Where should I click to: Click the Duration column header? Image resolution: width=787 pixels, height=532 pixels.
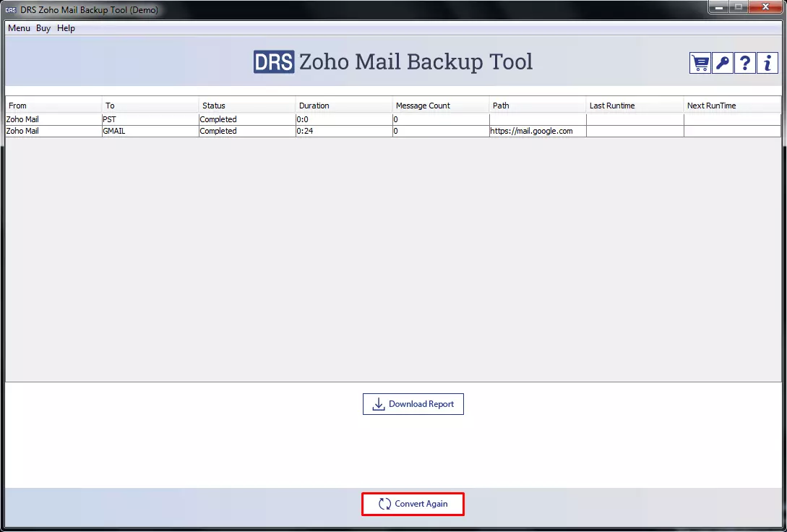tap(344, 106)
